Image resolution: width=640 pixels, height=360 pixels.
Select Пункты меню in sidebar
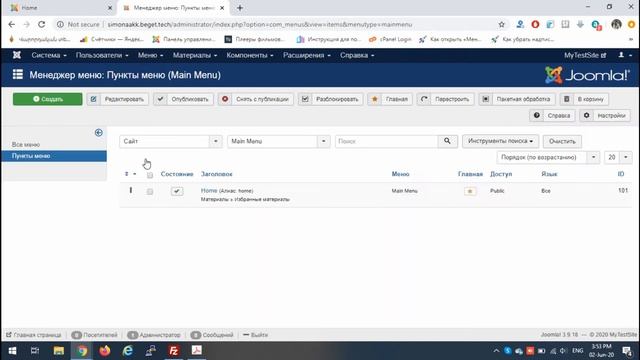[x=54, y=156]
